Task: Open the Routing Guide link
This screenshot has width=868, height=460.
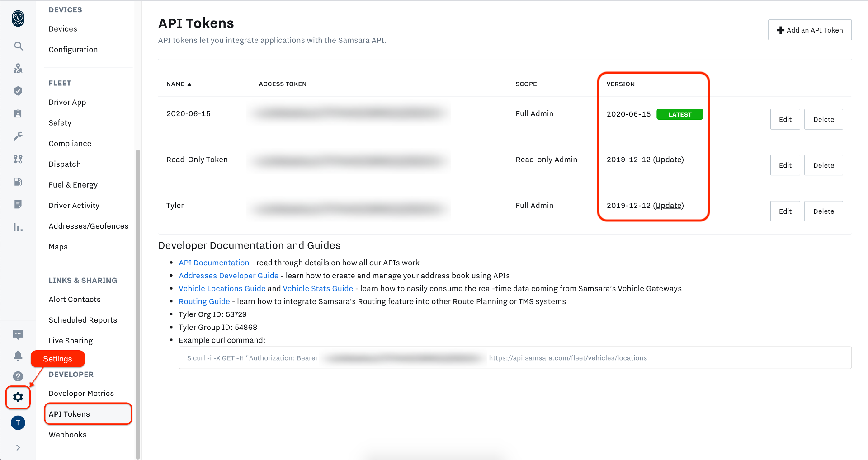Action: (x=204, y=301)
